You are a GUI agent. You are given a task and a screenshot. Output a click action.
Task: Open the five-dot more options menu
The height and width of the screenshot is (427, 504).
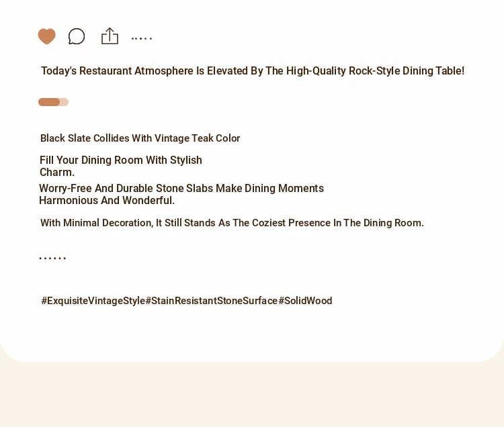pos(142,38)
